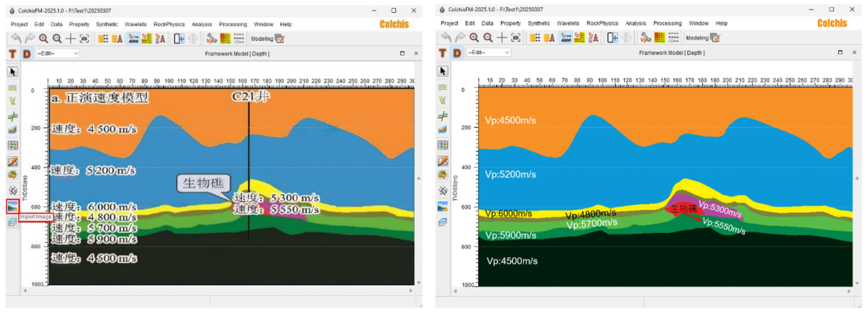The height and width of the screenshot is (312, 868).
Task: Open Window menu in right window
Action: click(699, 23)
